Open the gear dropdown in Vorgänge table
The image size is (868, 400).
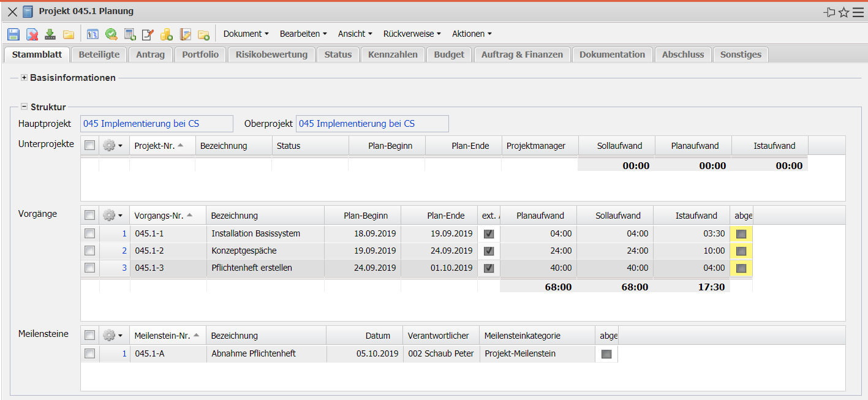[112, 215]
